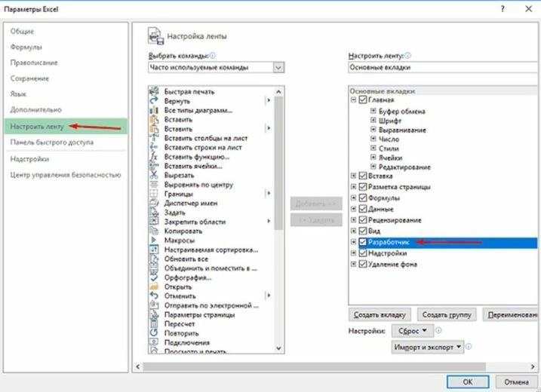
Task: Click the Вырезать scissors icon
Action: coord(154,175)
